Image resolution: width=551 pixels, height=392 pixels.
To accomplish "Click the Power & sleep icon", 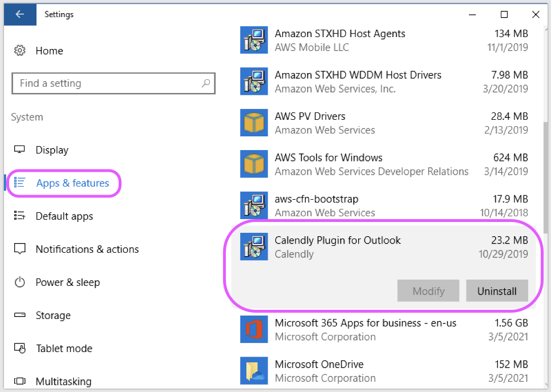I will tap(20, 282).
